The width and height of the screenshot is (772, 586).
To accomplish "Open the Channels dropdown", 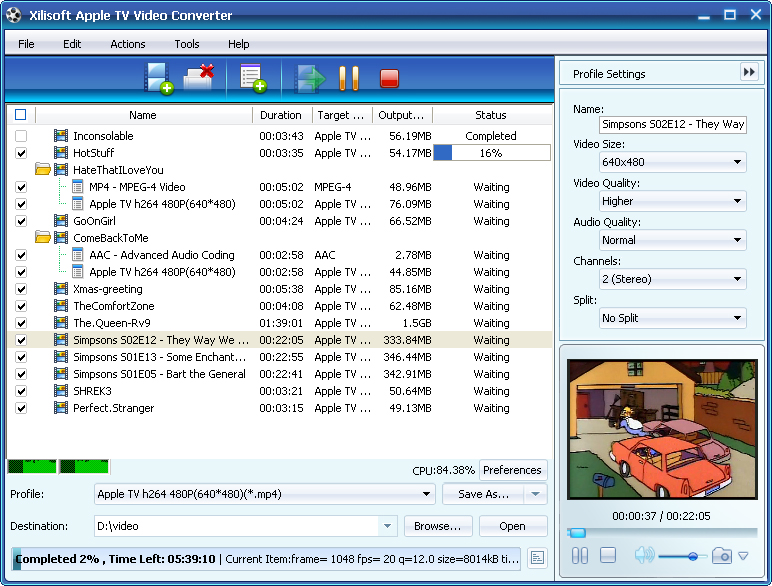I will tap(673, 279).
